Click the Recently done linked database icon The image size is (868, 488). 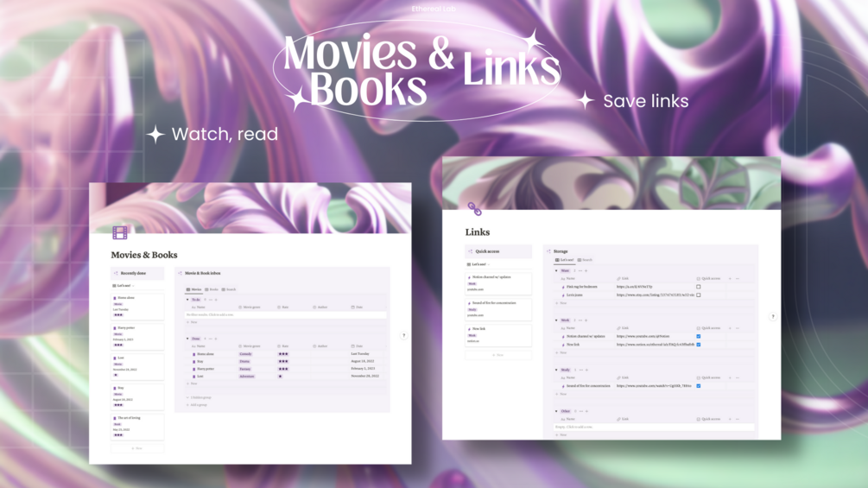[116, 273]
